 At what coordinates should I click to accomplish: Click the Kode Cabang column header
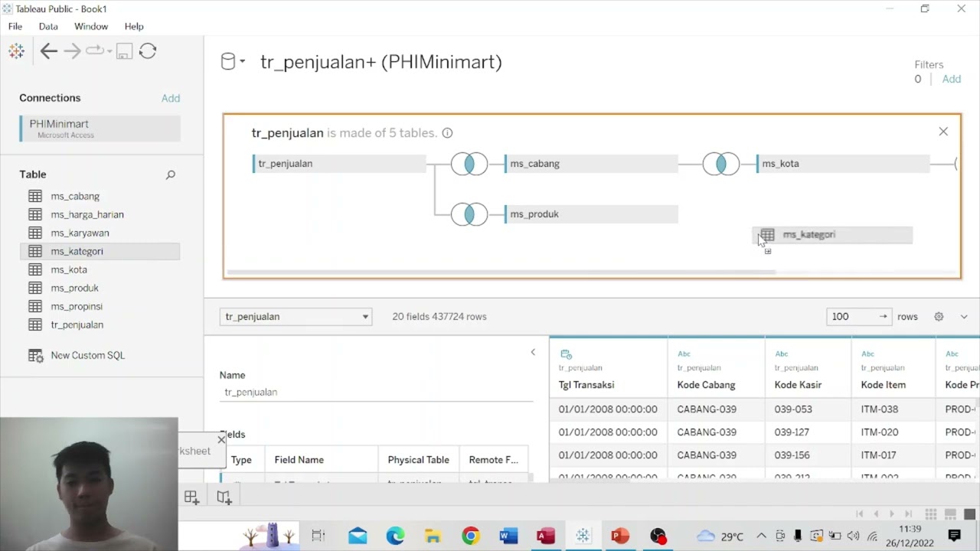[x=706, y=385]
